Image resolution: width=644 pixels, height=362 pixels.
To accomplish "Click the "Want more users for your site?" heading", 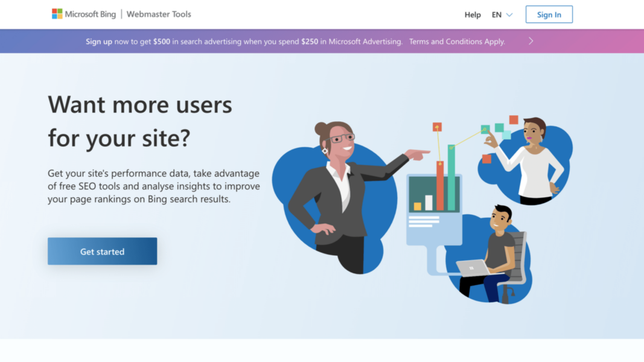I will (x=139, y=121).
